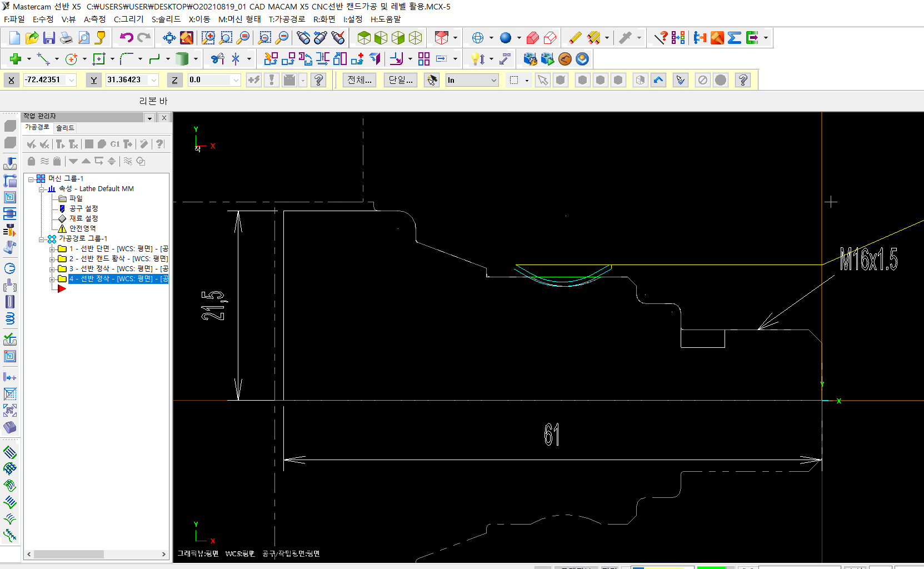The height and width of the screenshot is (569, 924).
Task: Click the 전체... selection button
Action: click(359, 80)
